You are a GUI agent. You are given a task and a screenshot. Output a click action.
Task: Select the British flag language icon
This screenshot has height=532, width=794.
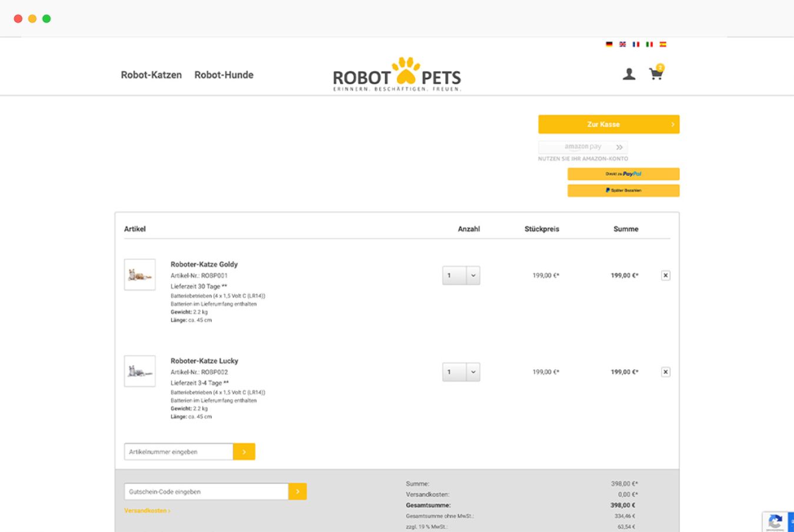pos(622,44)
